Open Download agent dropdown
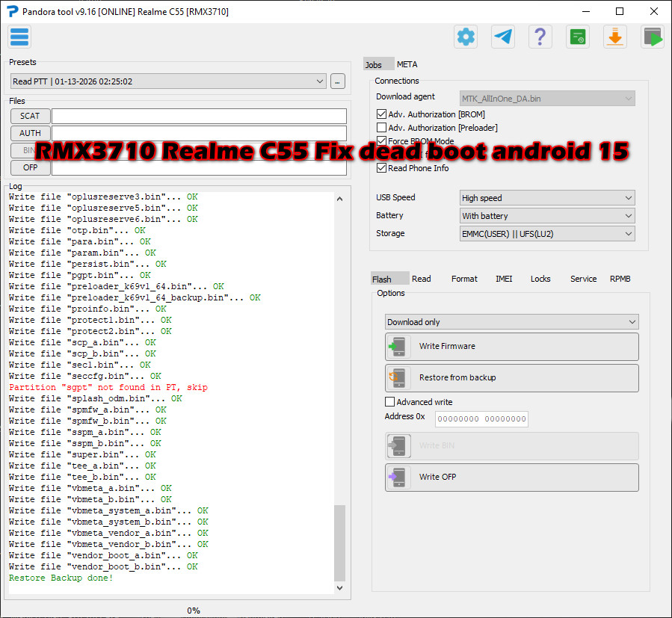 click(547, 99)
